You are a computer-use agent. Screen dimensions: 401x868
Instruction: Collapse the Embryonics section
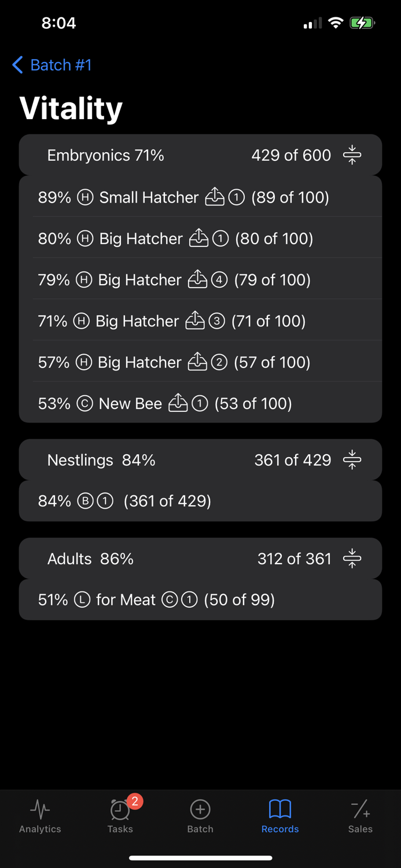(352, 155)
